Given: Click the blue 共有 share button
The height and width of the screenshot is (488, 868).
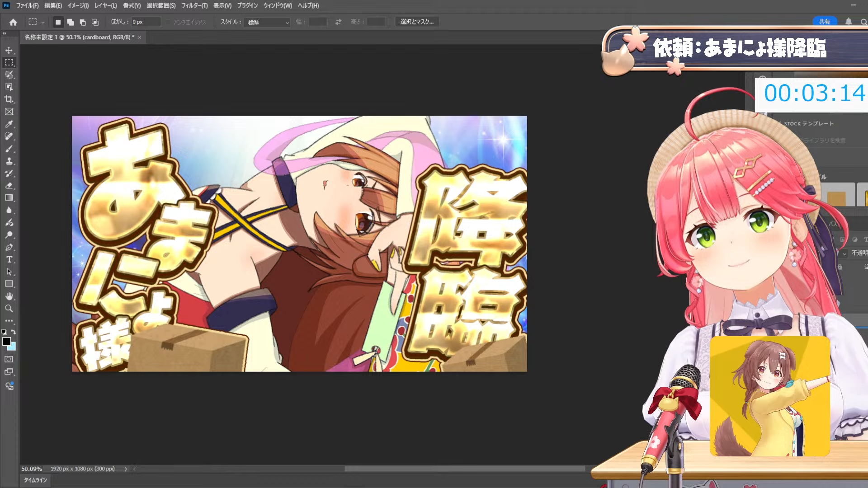Looking at the screenshot, I should [825, 22].
